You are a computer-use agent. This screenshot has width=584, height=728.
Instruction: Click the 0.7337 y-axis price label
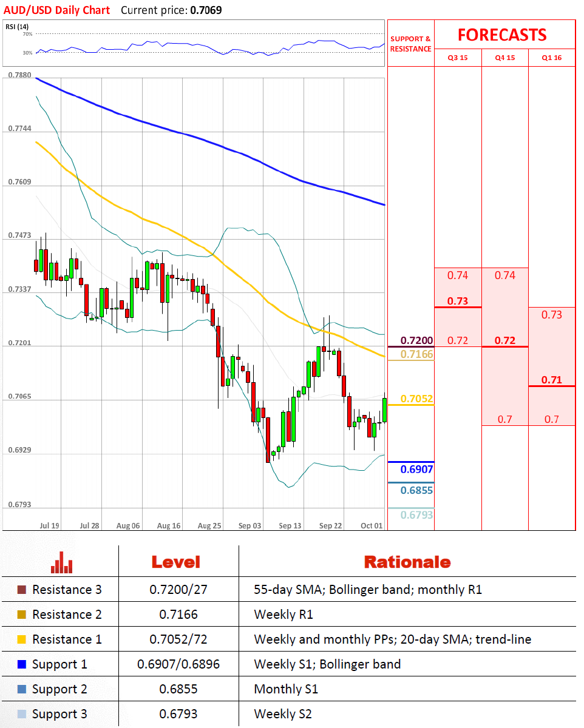20,289
